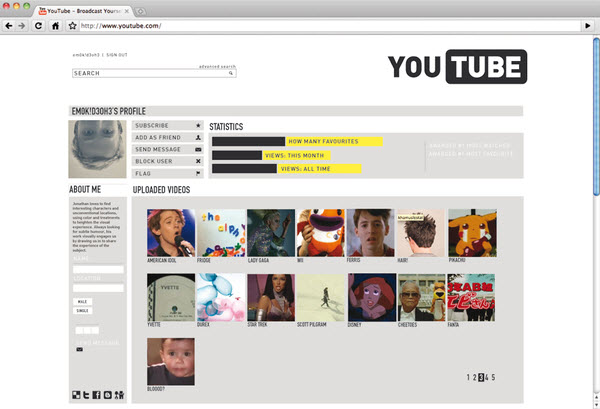Go to page 5 of uploaded videos
The height and width of the screenshot is (409, 600).
coord(493,377)
